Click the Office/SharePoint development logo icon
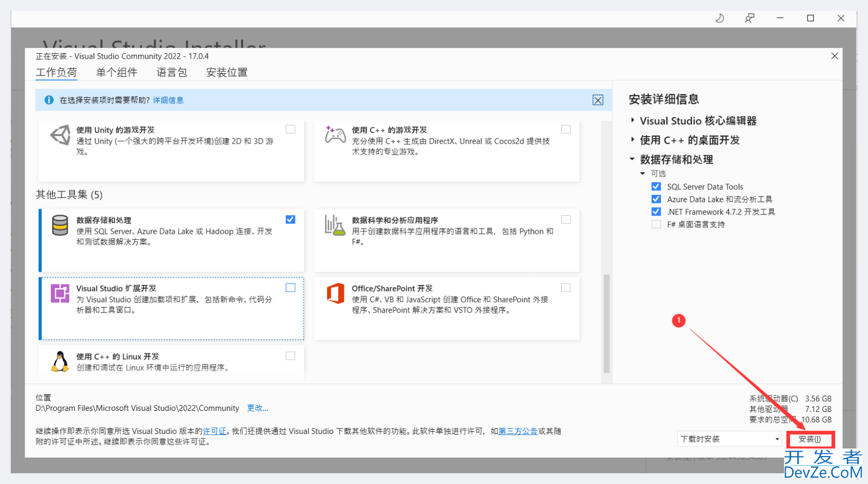 tap(335, 294)
